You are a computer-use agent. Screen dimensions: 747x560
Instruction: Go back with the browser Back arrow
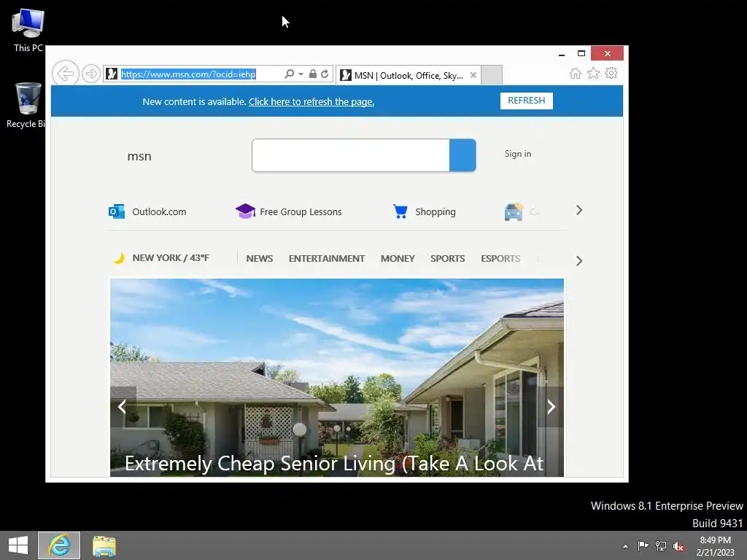(65, 74)
